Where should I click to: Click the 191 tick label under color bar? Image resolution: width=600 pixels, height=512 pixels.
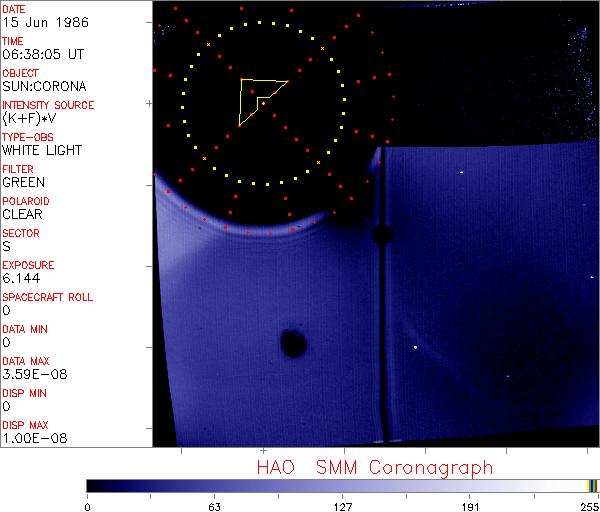click(470, 505)
